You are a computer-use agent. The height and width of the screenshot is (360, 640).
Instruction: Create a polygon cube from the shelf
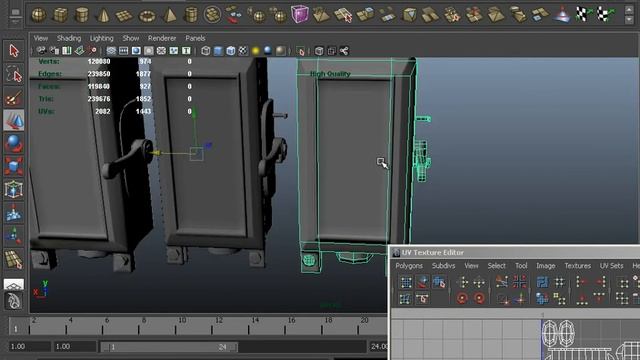(60, 15)
